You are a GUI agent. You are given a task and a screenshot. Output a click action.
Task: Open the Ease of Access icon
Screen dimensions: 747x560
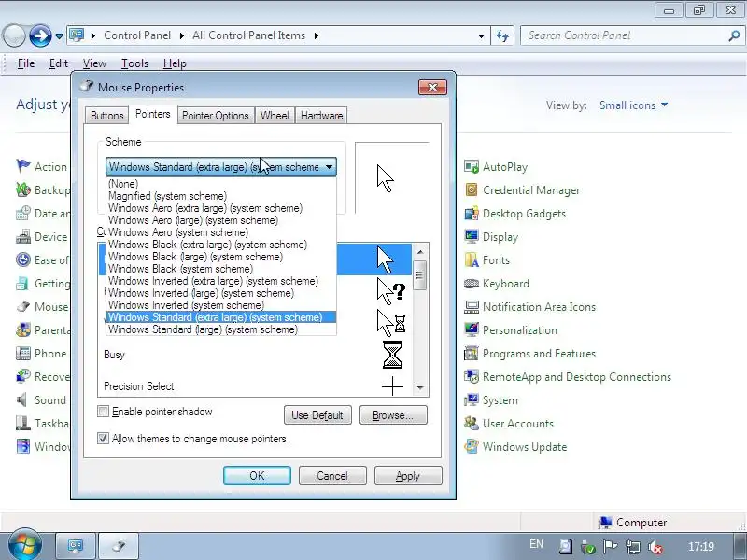pos(22,260)
